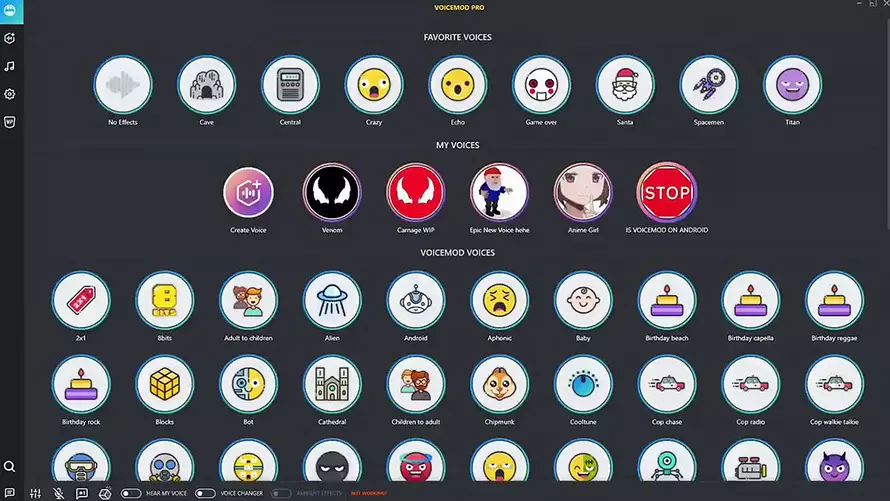This screenshot has width=890, height=501.
Task: Select Children to adult voice
Action: click(x=415, y=384)
